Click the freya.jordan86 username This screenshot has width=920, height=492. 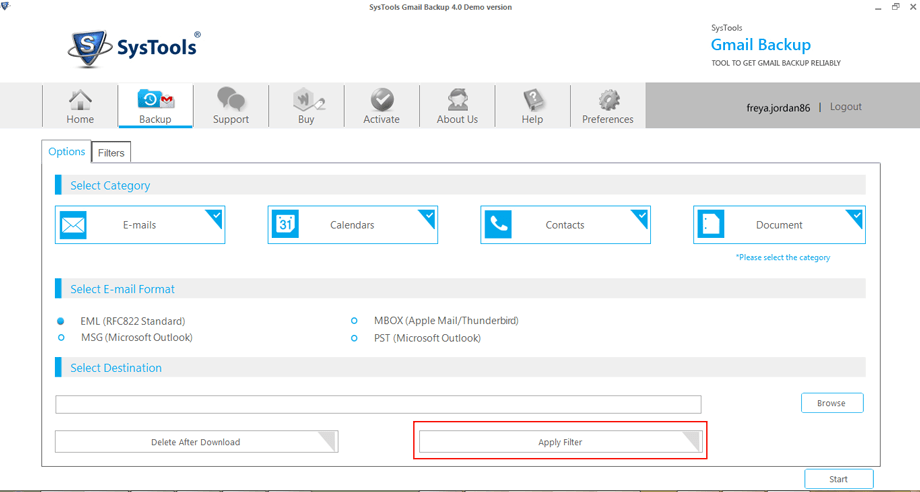click(x=778, y=108)
